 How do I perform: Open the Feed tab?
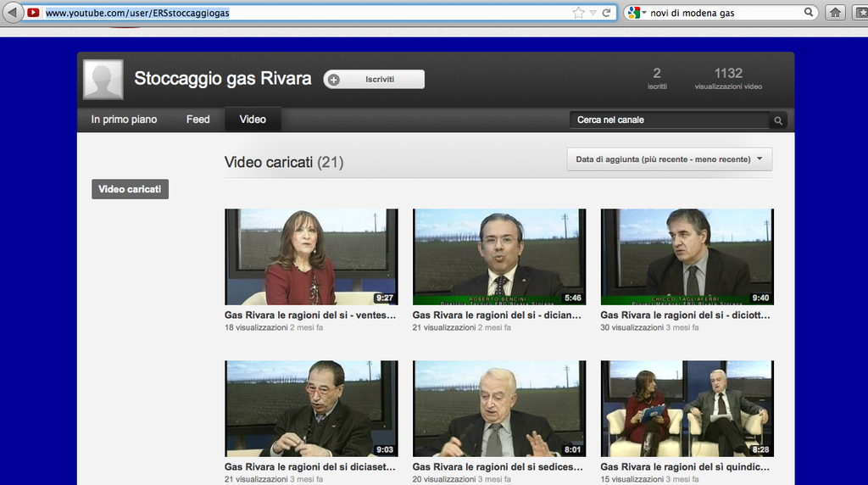pos(198,120)
